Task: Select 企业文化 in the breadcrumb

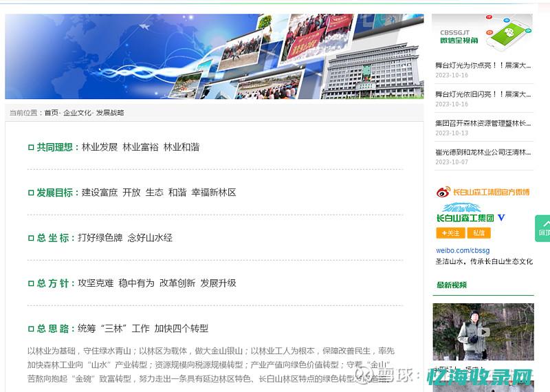Action: [x=77, y=113]
